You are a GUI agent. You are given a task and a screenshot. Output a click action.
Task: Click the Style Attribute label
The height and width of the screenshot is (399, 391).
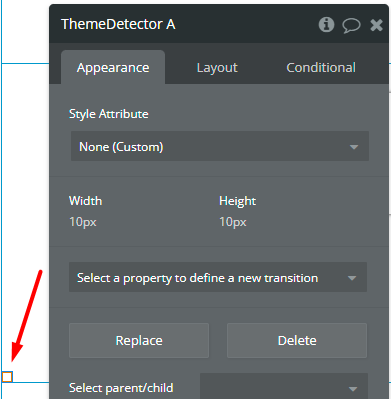(109, 114)
